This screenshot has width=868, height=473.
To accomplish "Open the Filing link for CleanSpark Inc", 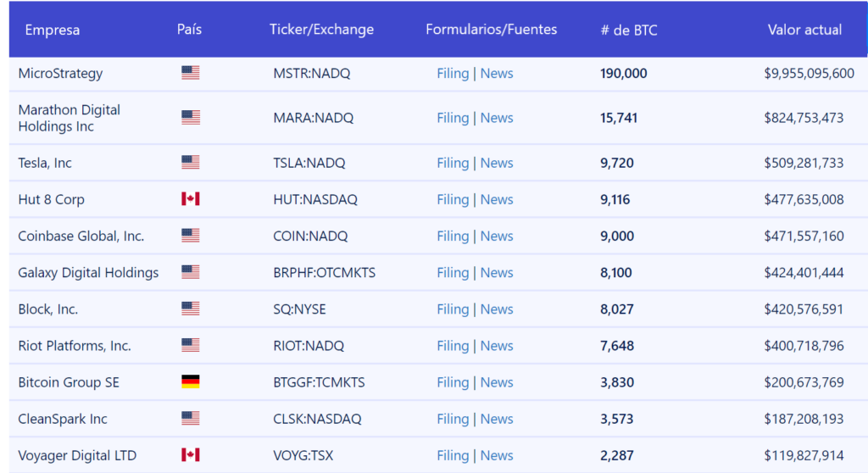I will [453, 420].
